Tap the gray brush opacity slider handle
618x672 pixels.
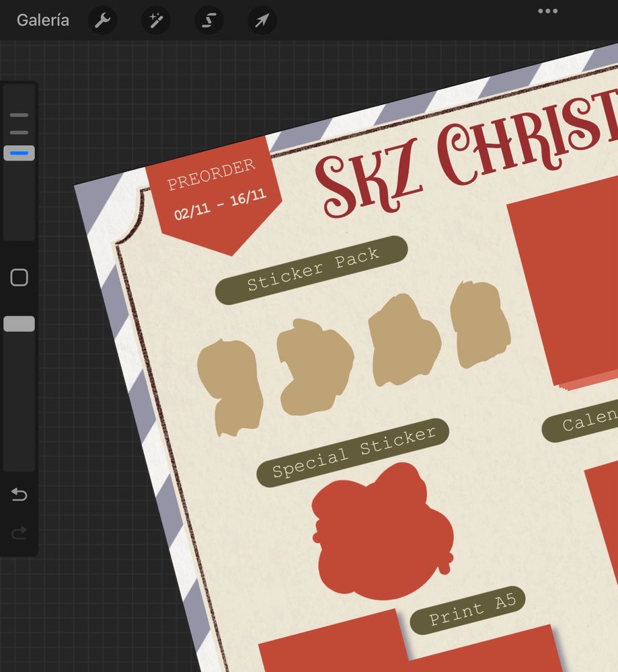point(19,324)
